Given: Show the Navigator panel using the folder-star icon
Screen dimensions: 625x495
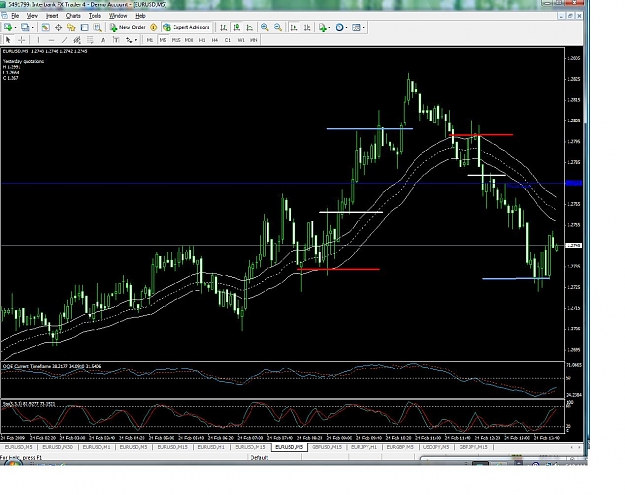Looking at the screenshot, I should (x=71, y=28).
